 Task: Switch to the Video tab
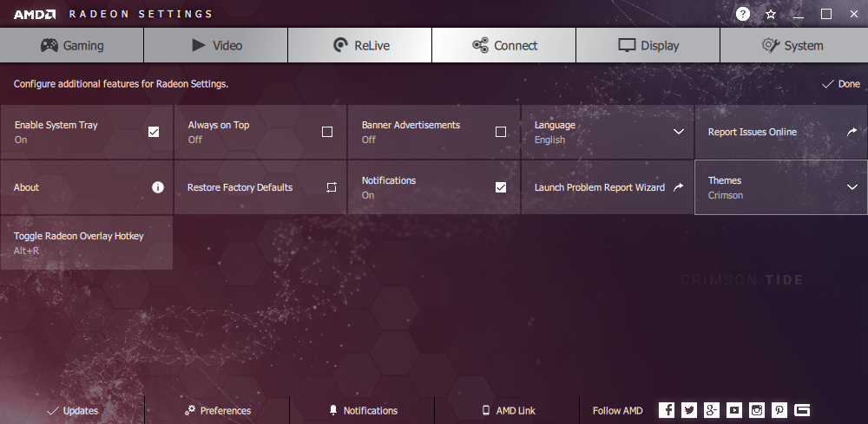click(x=216, y=45)
